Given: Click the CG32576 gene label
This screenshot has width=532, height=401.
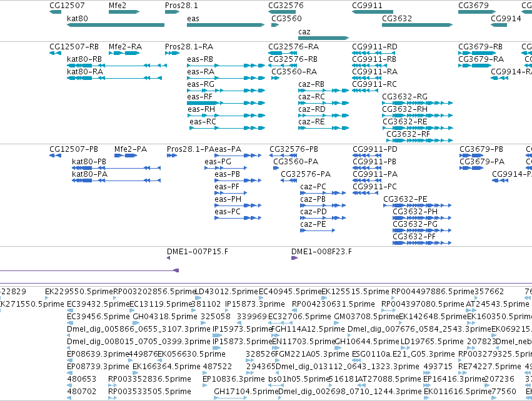Looking at the screenshot, I should pos(286,6).
